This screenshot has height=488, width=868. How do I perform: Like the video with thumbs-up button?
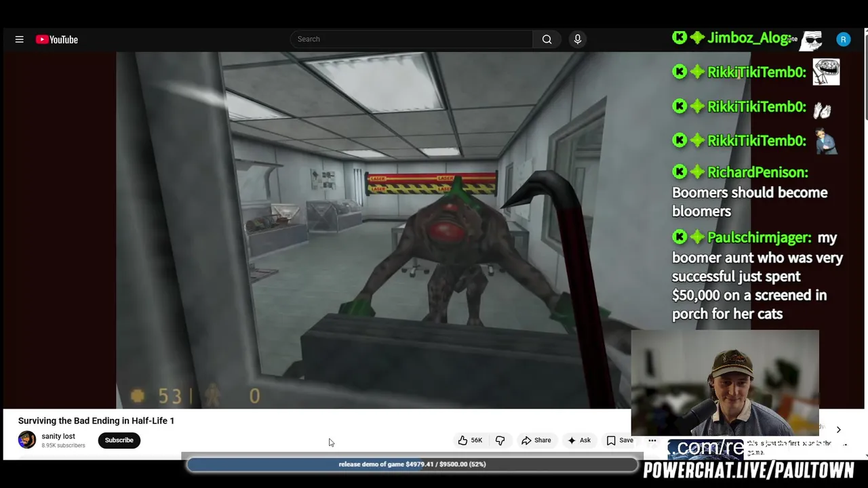click(470, 441)
